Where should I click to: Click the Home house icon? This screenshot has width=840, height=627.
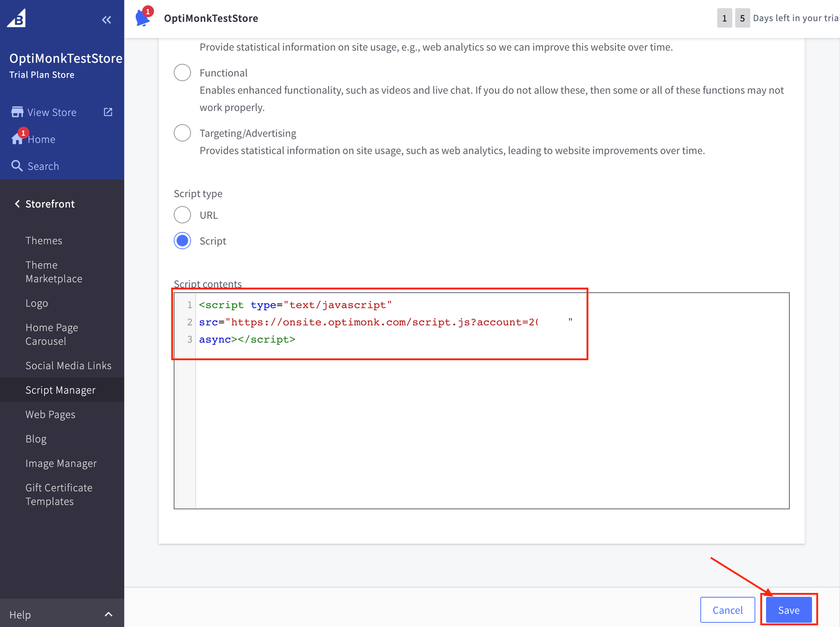pos(17,139)
